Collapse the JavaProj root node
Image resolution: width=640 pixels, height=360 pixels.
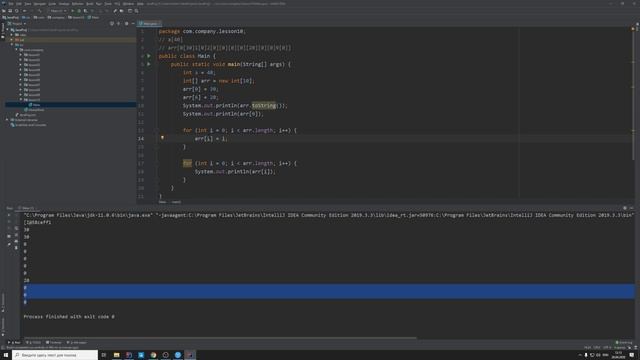[x=7, y=30]
